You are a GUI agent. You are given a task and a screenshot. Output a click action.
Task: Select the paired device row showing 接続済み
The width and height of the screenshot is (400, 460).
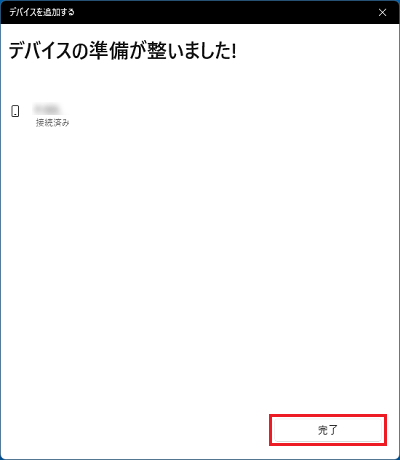pyautogui.click(x=40, y=115)
